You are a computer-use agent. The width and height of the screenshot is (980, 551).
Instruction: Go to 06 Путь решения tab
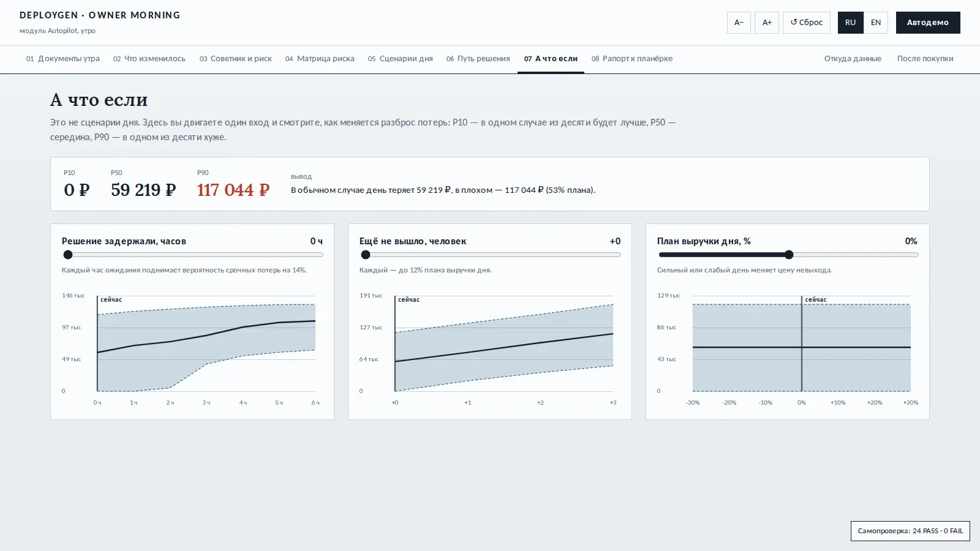pyautogui.click(x=478, y=59)
